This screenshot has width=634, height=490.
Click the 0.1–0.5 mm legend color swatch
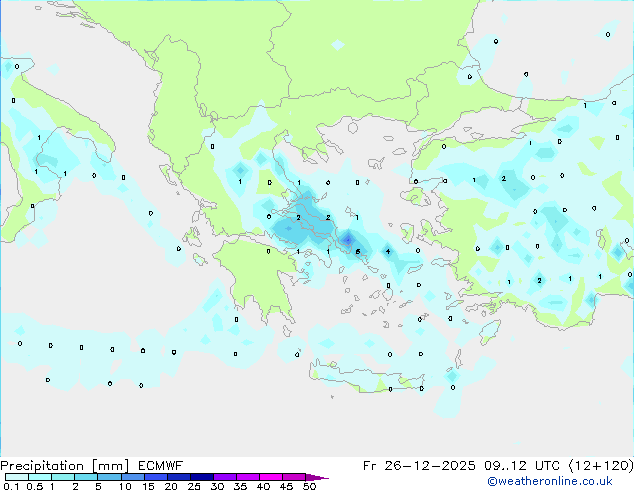[17, 477]
